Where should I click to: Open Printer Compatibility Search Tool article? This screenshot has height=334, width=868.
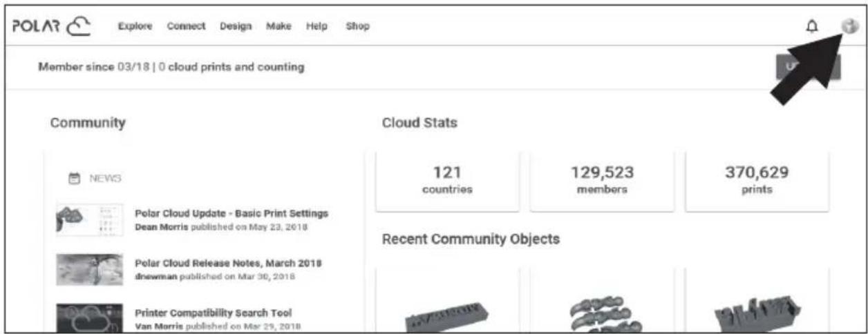pyautogui.click(x=214, y=313)
